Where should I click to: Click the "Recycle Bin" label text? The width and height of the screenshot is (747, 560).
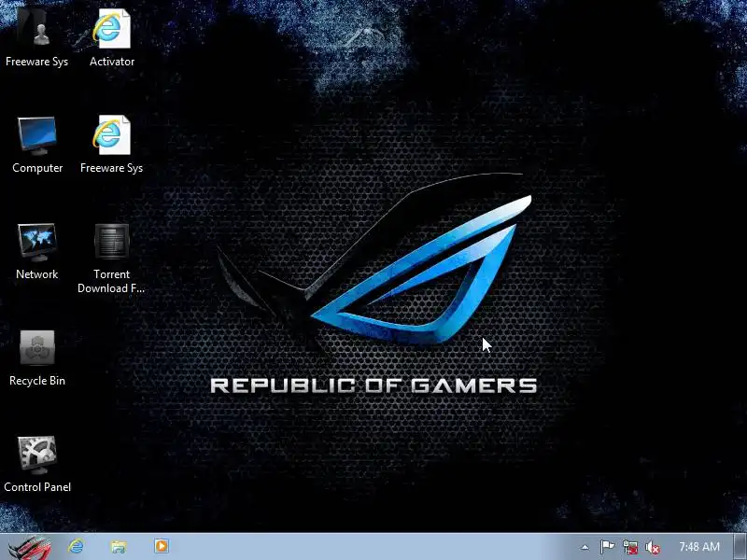(x=37, y=381)
